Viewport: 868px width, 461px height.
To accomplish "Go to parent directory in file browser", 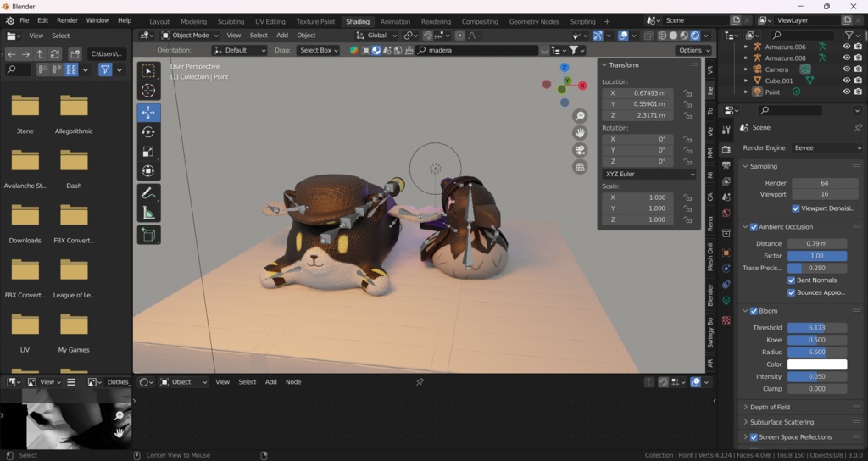I will [41, 54].
